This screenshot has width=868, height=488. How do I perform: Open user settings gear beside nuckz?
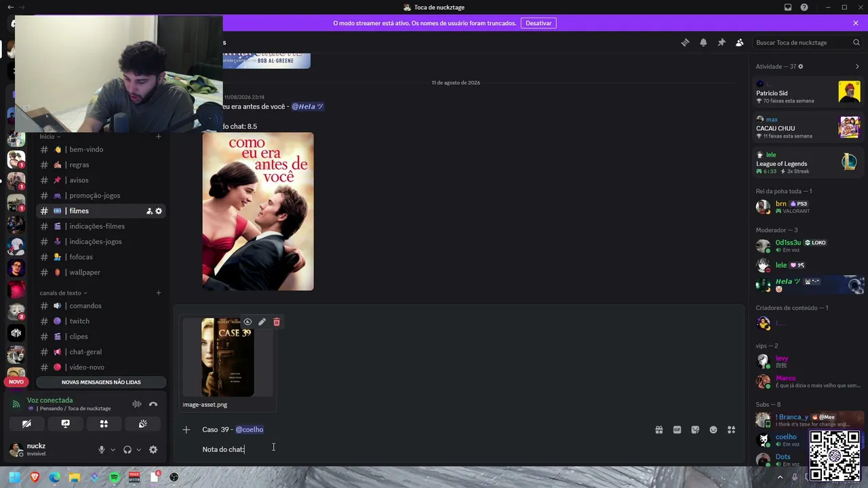click(x=153, y=450)
